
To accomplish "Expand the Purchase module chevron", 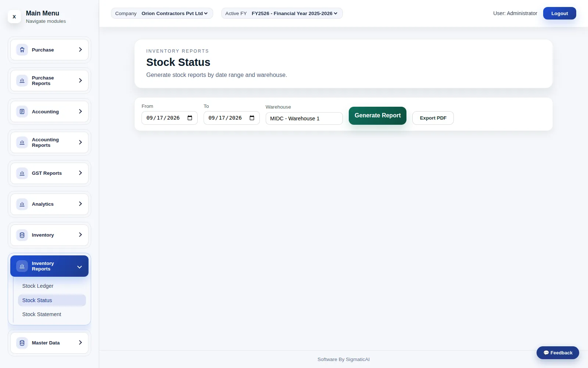I will pos(80,50).
